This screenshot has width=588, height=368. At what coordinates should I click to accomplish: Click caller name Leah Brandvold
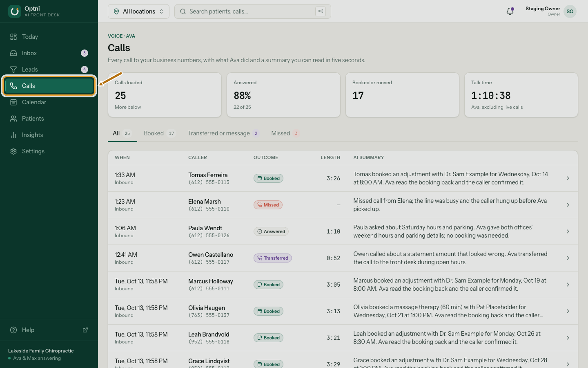click(209, 334)
